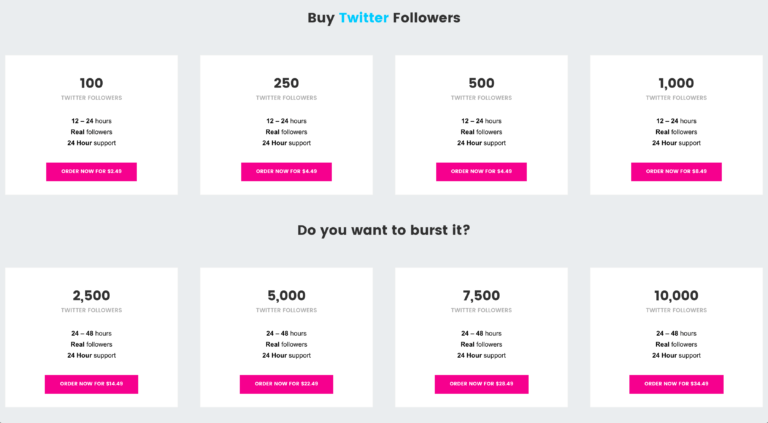Screen dimensions: 768x423
Task: Select the 100 followers card heading
Action: point(91,83)
